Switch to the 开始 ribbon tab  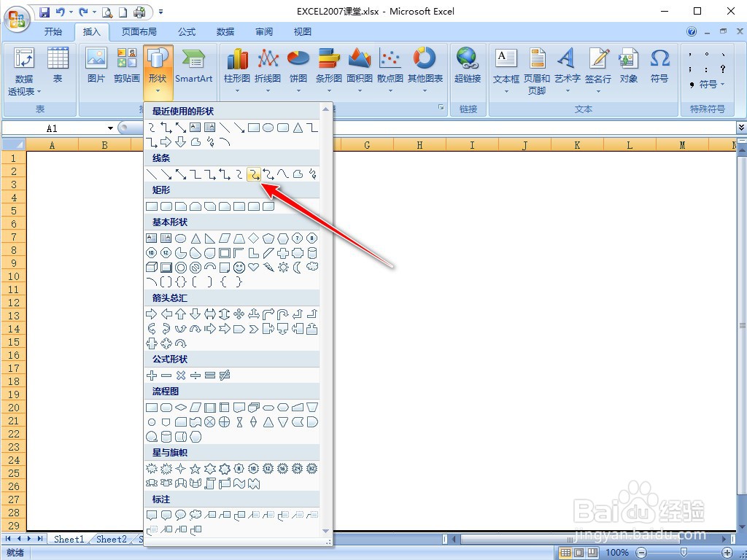pyautogui.click(x=53, y=32)
